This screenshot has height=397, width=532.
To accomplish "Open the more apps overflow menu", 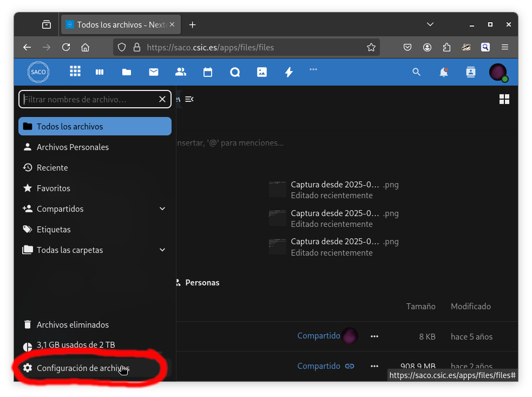I will (x=313, y=69).
